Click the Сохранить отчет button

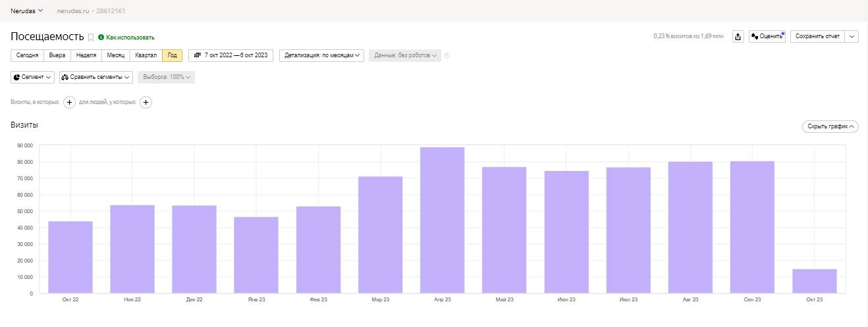pos(817,37)
